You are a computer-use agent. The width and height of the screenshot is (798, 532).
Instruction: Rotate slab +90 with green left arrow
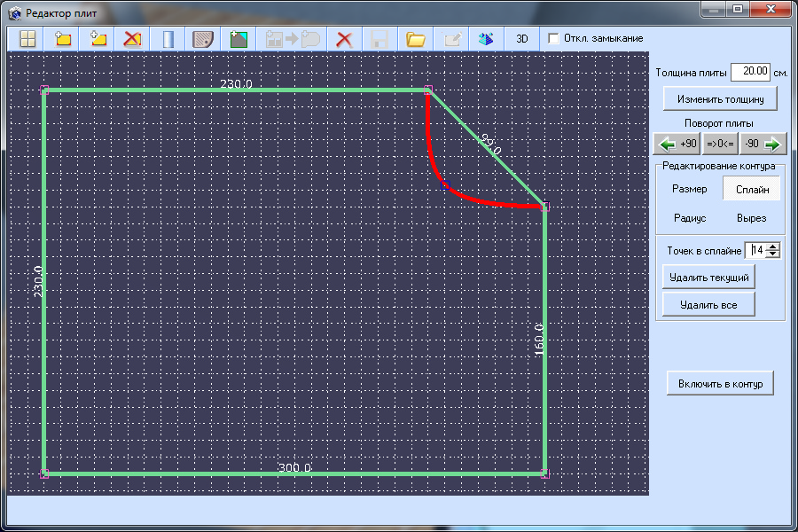tap(676, 144)
